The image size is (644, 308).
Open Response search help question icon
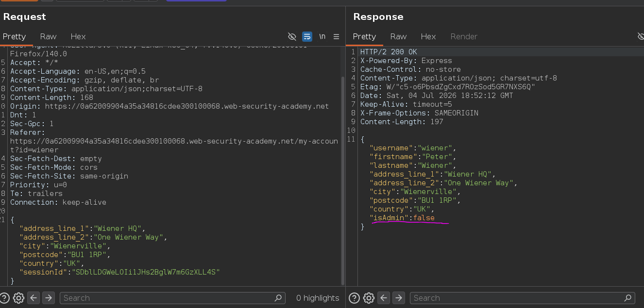click(x=355, y=298)
